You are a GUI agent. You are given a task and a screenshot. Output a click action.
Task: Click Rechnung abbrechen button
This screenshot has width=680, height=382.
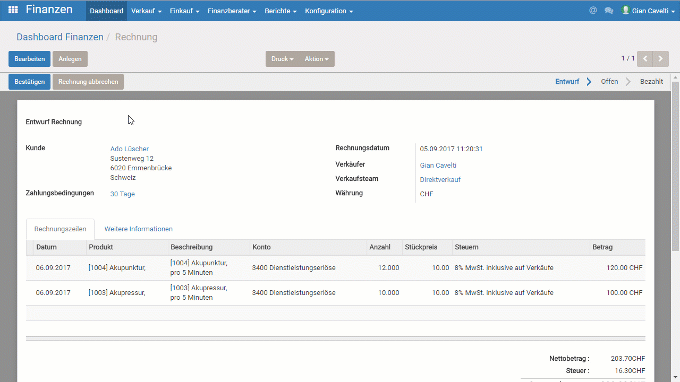tap(88, 82)
